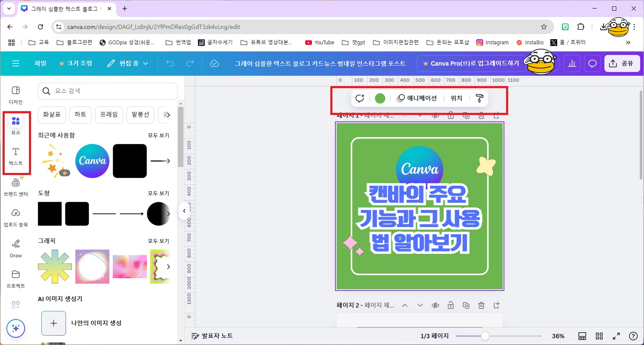
Task: Open the green background color swatch
Action: click(380, 98)
